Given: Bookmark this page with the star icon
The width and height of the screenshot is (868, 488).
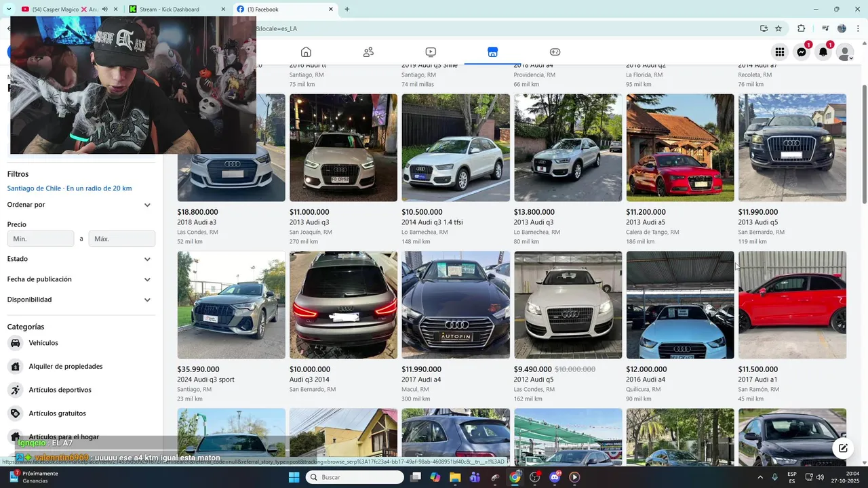Looking at the screenshot, I should pyautogui.click(x=778, y=28).
